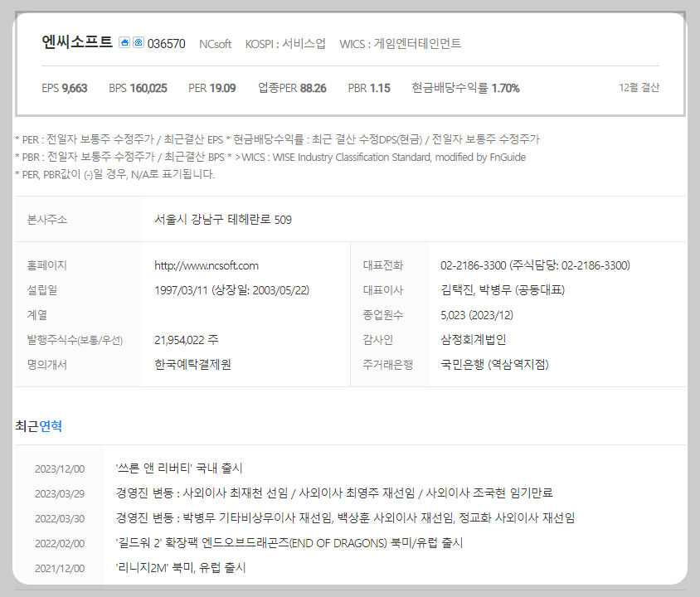
Task: Click the stock code 036570
Action: click(x=166, y=44)
